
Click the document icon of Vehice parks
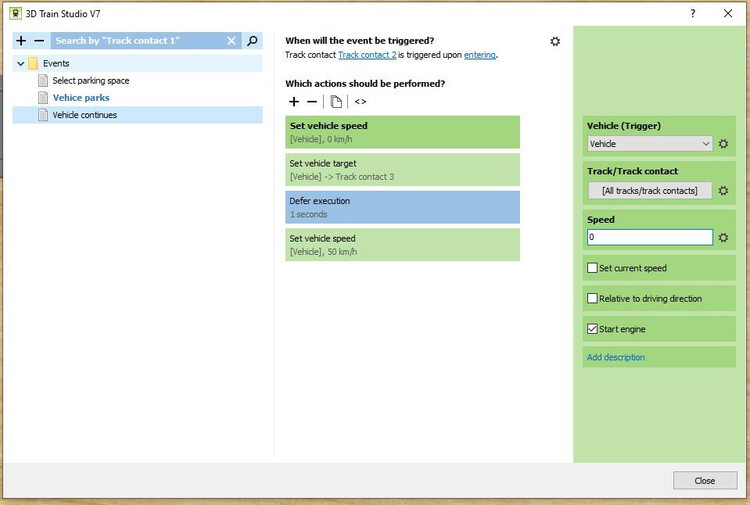click(43, 98)
